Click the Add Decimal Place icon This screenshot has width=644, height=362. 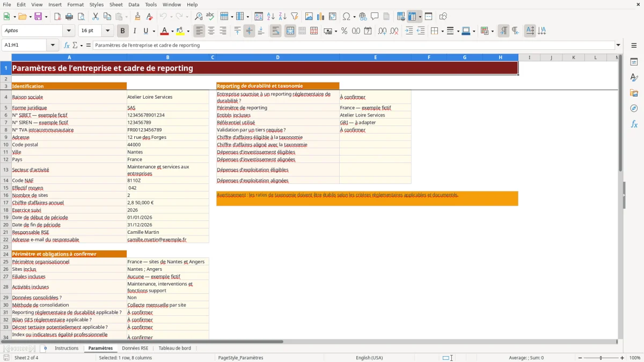[x=383, y=31]
